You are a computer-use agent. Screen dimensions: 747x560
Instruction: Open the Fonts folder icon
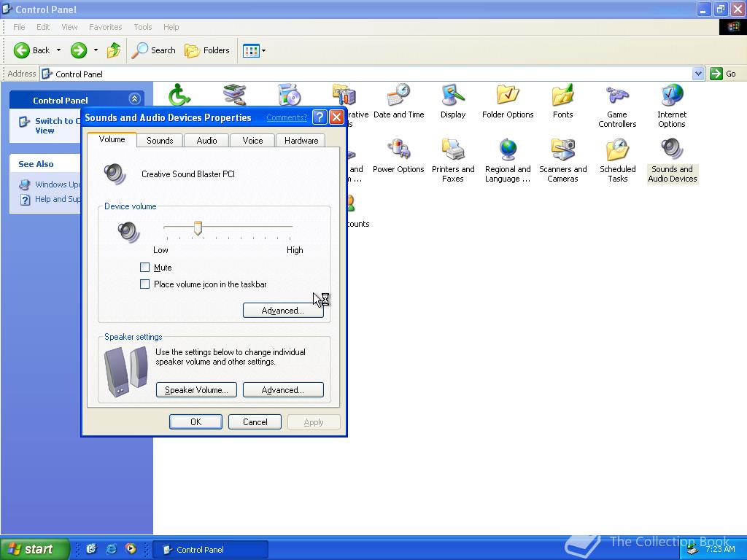tap(562, 101)
